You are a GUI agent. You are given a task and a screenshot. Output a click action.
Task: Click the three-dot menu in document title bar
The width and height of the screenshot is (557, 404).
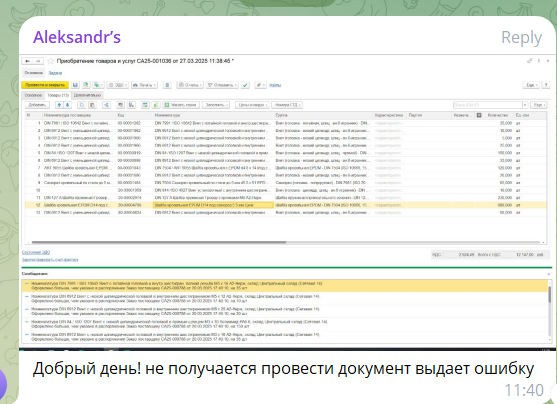(x=539, y=61)
